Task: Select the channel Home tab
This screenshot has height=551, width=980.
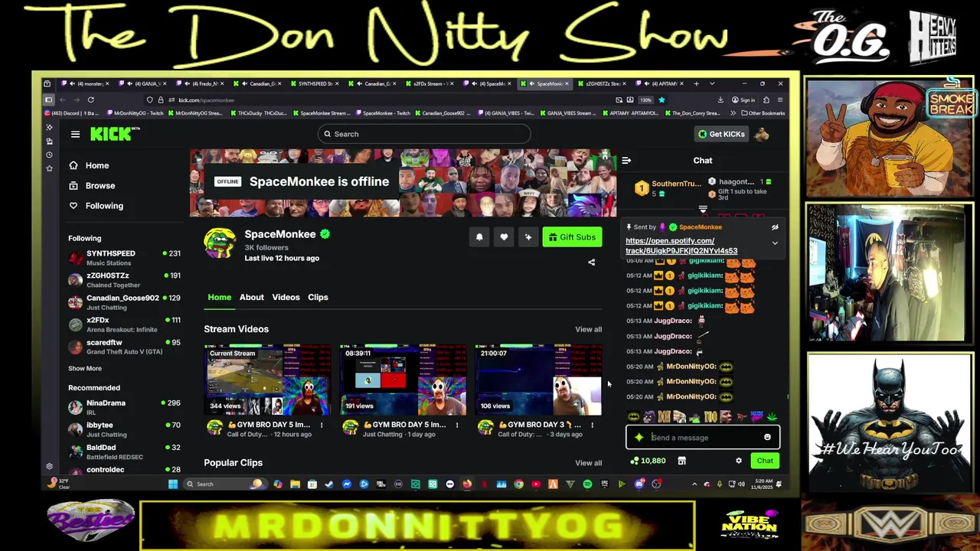Action: tap(219, 297)
